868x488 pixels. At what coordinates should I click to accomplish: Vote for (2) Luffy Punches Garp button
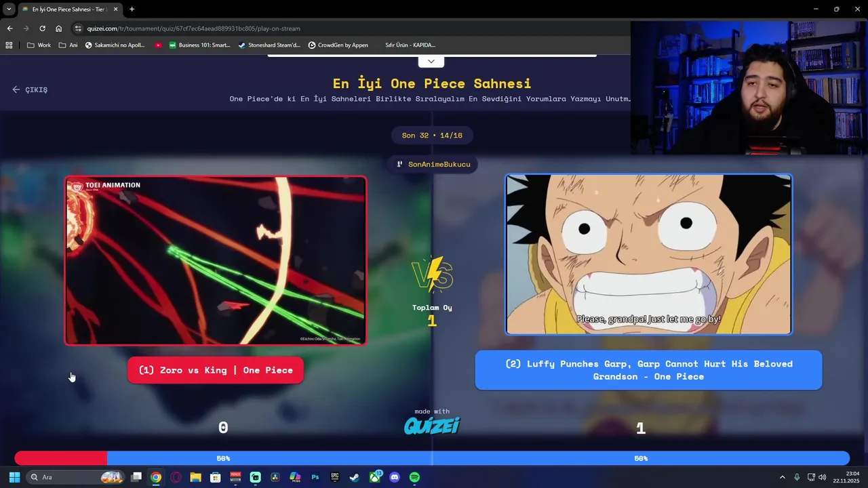(648, 370)
